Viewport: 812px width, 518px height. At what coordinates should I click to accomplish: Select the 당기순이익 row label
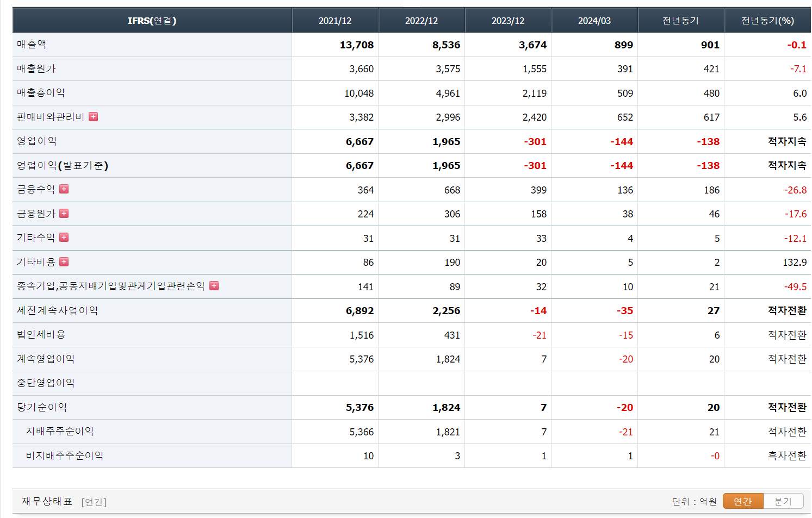pyautogui.click(x=42, y=407)
